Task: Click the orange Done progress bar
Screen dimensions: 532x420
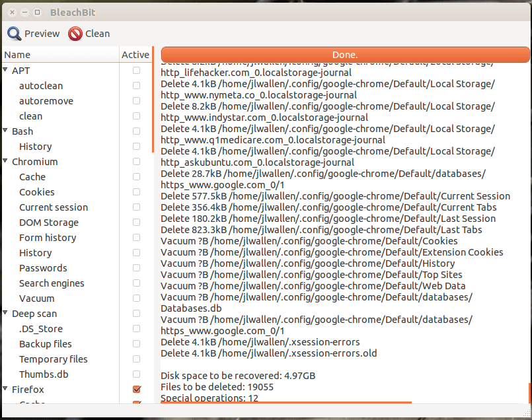Action: click(x=344, y=54)
